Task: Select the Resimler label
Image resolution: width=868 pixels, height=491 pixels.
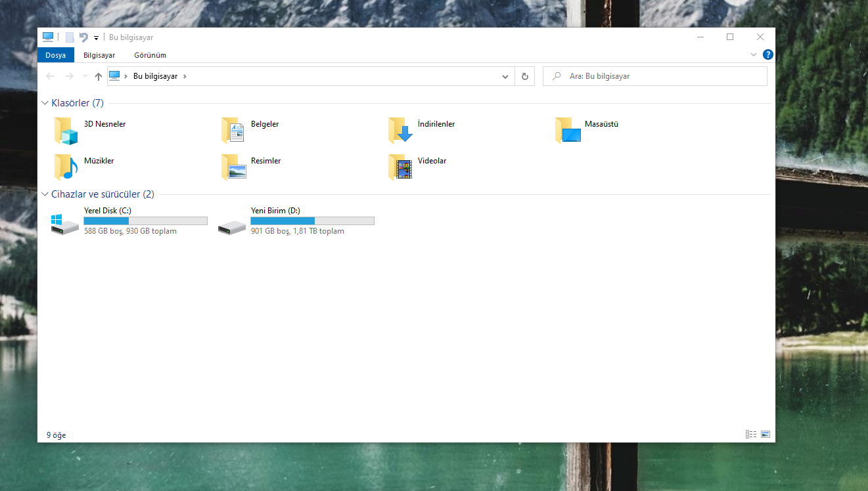Action: pos(266,161)
